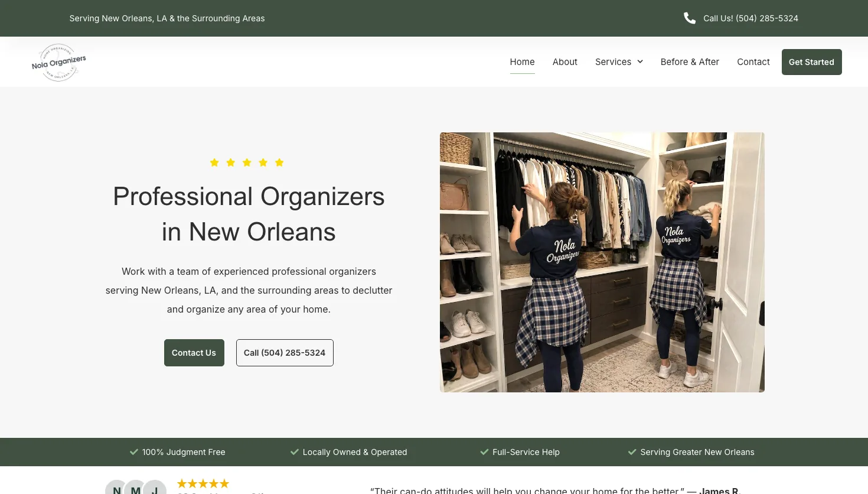This screenshot has height=494, width=868.
Task: Open the About page
Action: point(565,62)
